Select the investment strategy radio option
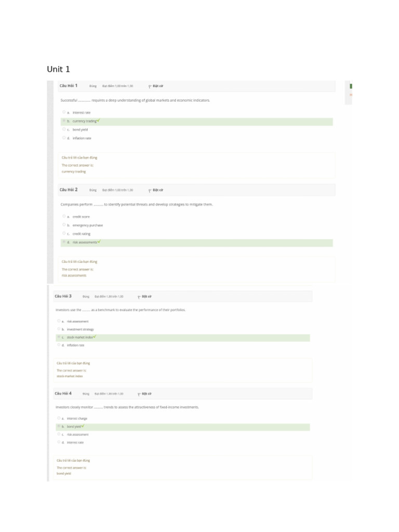This screenshot has height=532, width=399. (x=59, y=329)
